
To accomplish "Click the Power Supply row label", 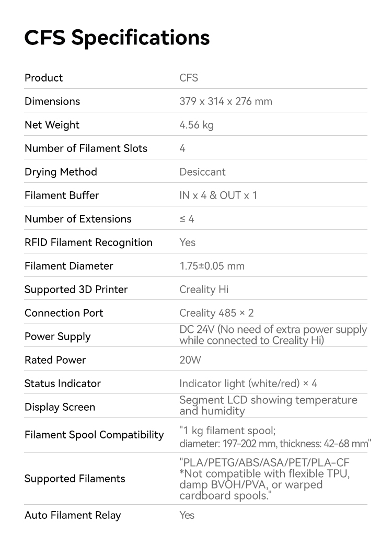I will pos(57,337).
